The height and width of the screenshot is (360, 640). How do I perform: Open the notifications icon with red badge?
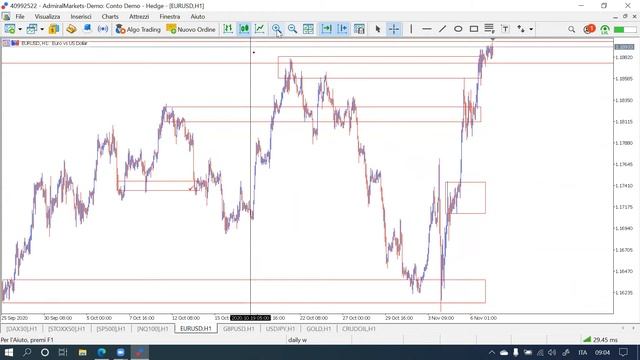click(x=589, y=29)
